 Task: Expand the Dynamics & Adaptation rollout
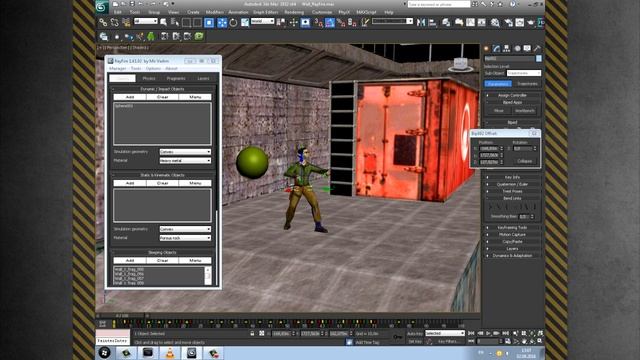pos(512,256)
